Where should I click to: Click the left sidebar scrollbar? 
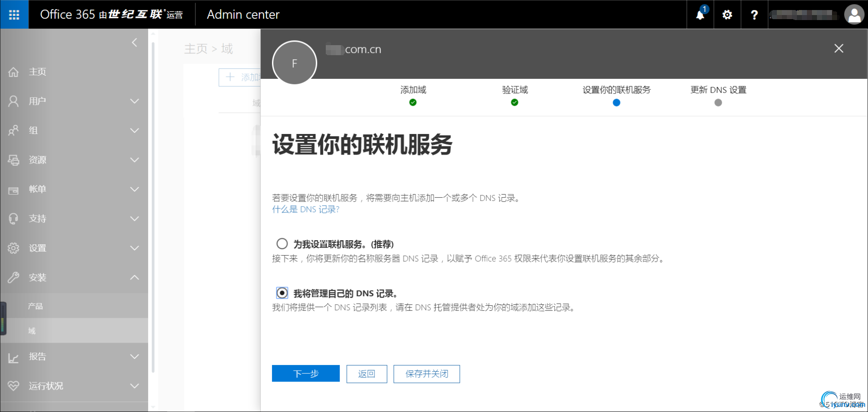tap(153, 207)
